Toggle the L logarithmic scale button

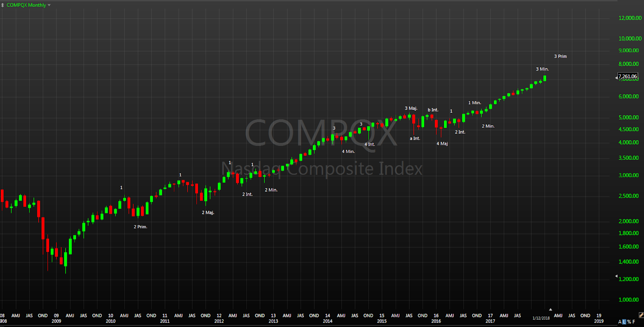coord(624,322)
